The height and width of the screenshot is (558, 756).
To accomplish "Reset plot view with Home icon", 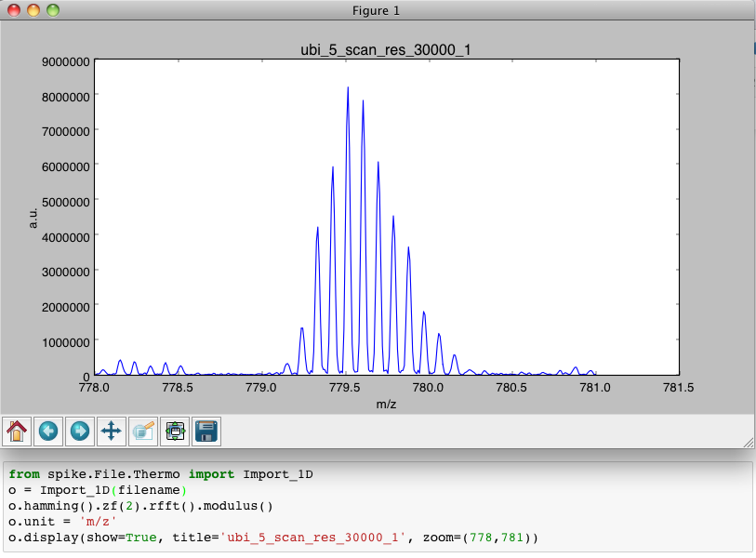I will (x=17, y=431).
